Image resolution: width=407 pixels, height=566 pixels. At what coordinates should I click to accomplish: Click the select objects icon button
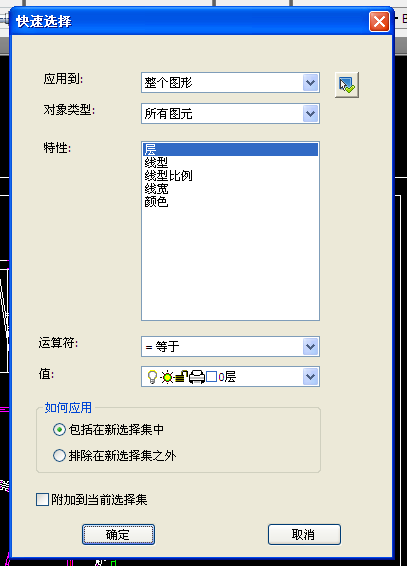point(346,85)
